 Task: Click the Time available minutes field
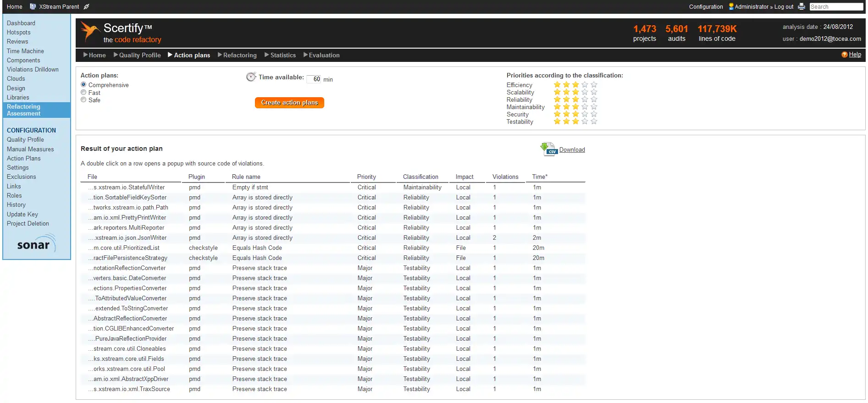314,79
